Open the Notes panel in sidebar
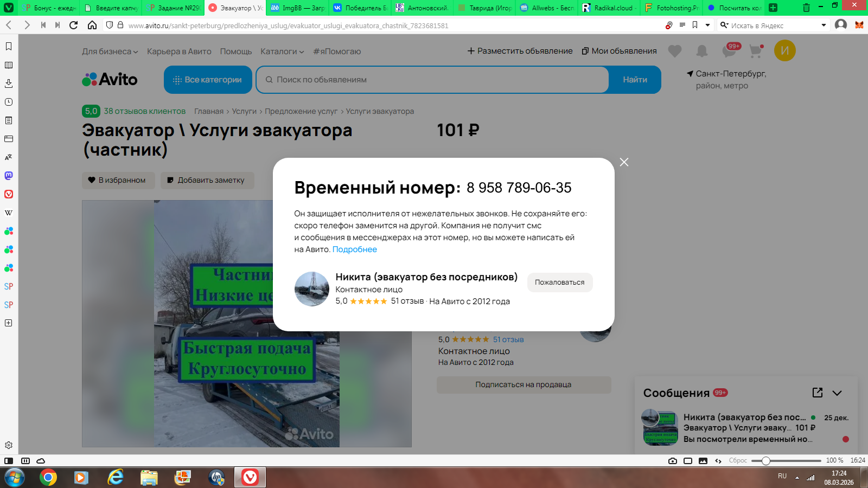 (9, 120)
